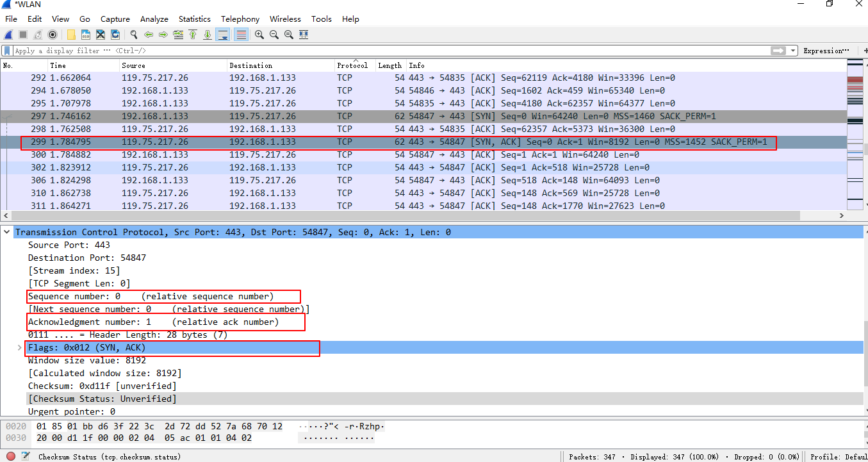Viewport: 868px width, 462px height.
Task: Toggle auto-scroll during live capture
Action: (x=223, y=35)
